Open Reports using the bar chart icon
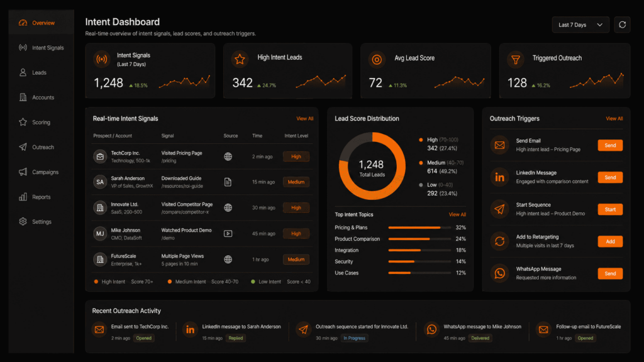 point(22,197)
